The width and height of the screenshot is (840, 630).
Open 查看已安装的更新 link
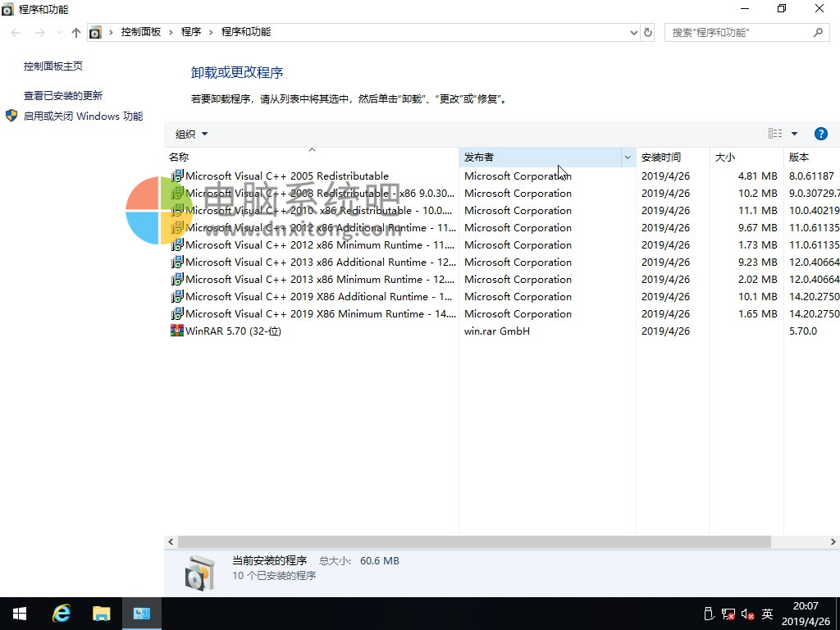(x=63, y=95)
